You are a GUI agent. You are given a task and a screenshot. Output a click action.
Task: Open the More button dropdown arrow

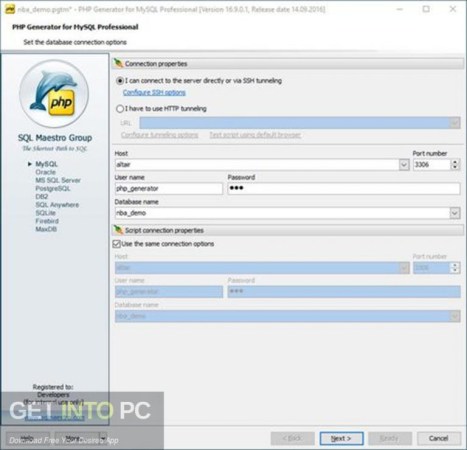[103, 438]
